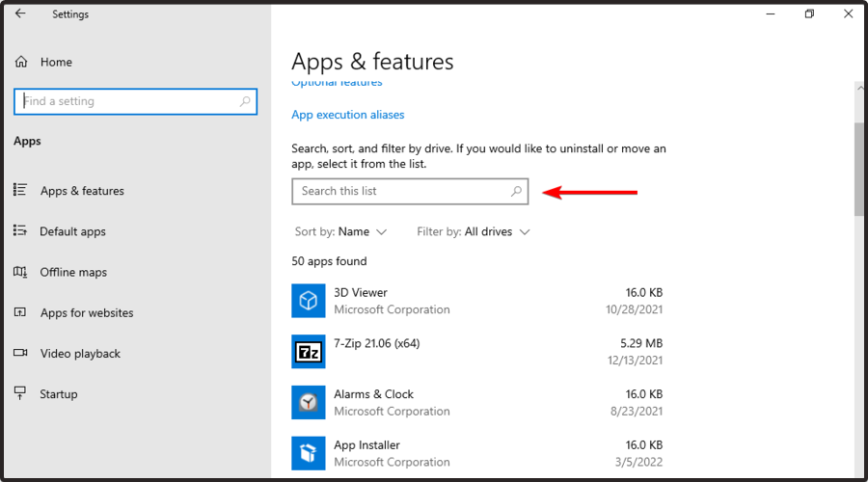Open the Sort by Name dropdown

click(340, 231)
